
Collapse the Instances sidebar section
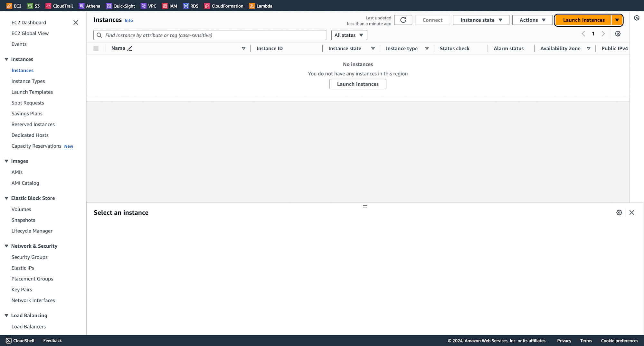[x=6, y=59]
